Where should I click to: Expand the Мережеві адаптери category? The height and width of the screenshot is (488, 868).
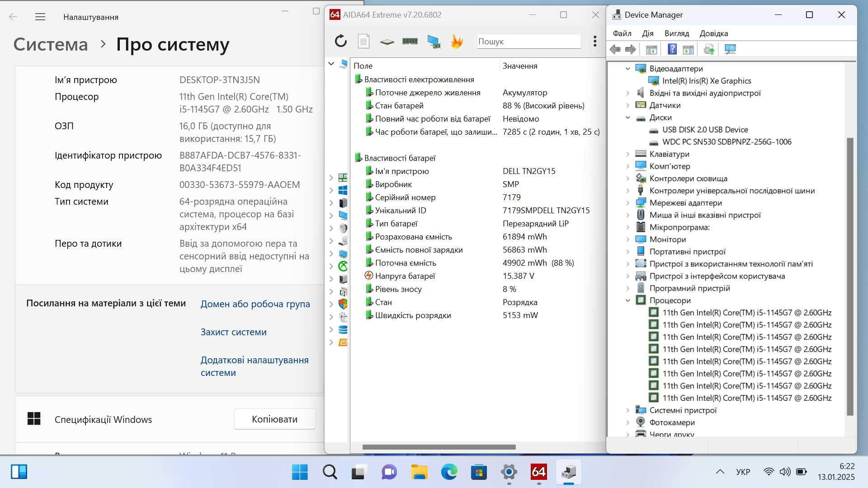click(x=627, y=203)
